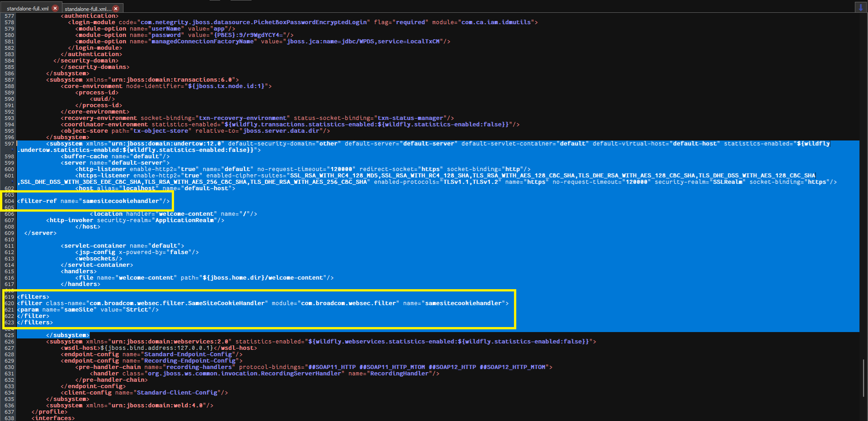Click the location handler="welcome-content" line
The height and width of the screenshot is (421, 868).
tap(174, 214)
